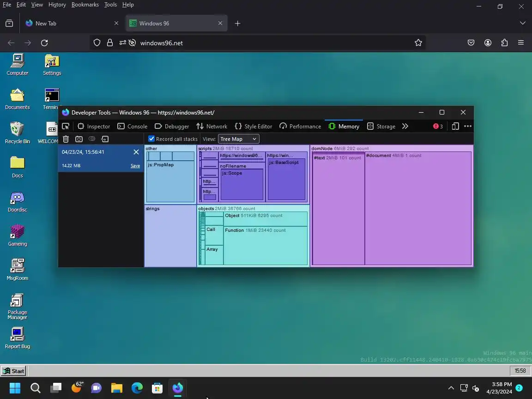Open the Firefox History menu

(x=57, y=5)
